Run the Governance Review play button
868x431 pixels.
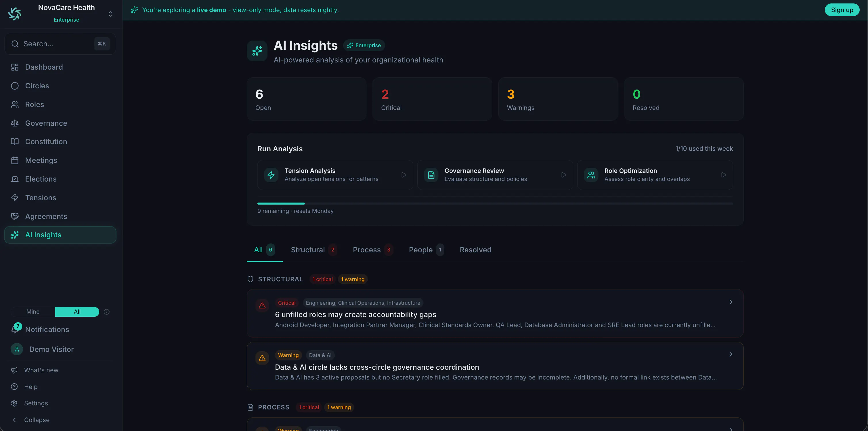coord(564,175)
